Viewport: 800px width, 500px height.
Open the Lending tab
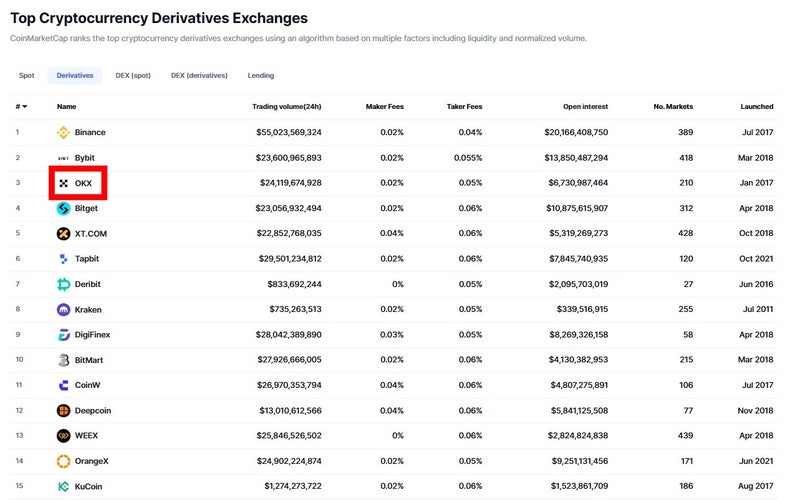261,76
